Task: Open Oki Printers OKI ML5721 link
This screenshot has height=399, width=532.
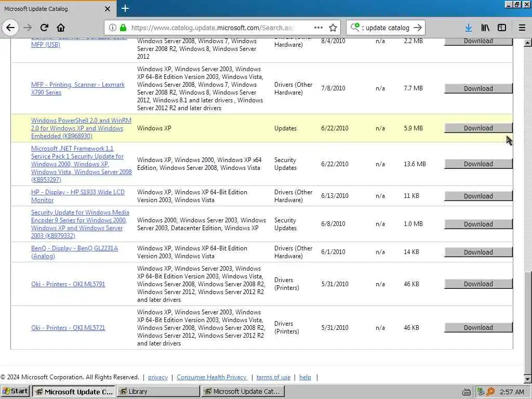Action: point(68,328)
